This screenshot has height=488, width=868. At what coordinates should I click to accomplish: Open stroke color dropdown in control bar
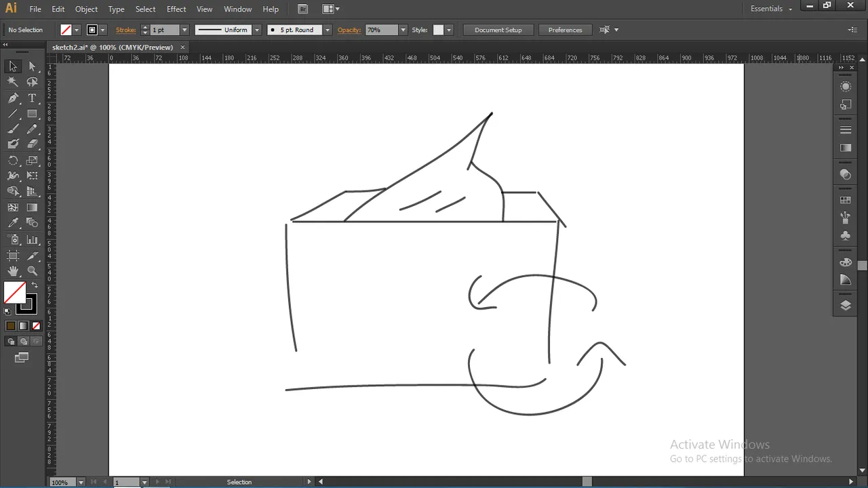pyautogui.click(x=103, y=30)
